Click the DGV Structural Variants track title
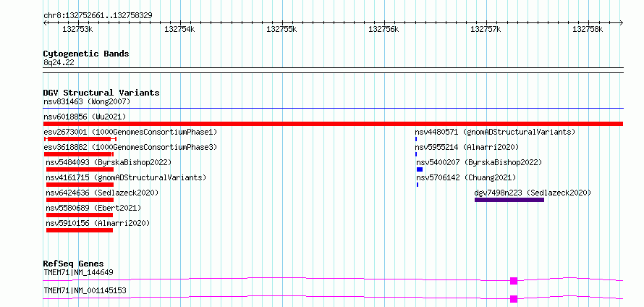This screenshot has height=307, width=644. [101, 93]
